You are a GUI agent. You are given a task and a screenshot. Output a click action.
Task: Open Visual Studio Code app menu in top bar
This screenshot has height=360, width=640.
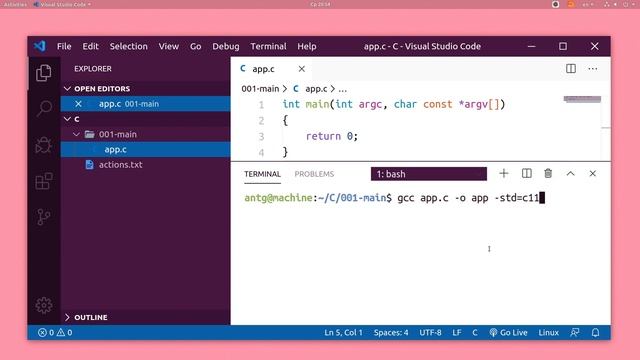tap(62, 4)
